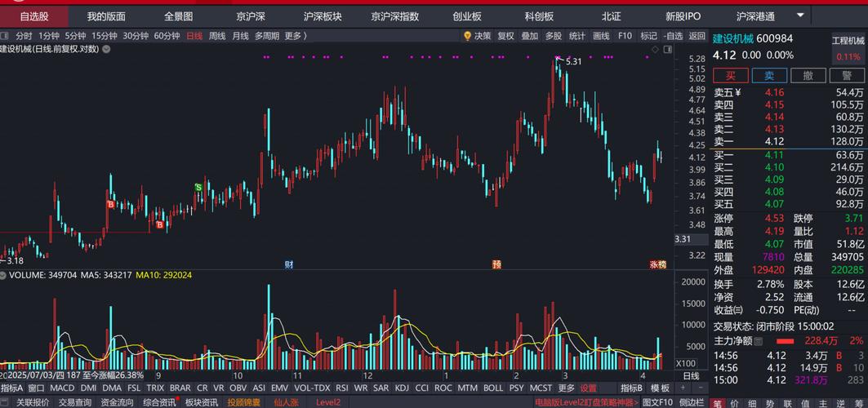
Task: Select the BOLL indicator
Action: [x=493, y=388]
